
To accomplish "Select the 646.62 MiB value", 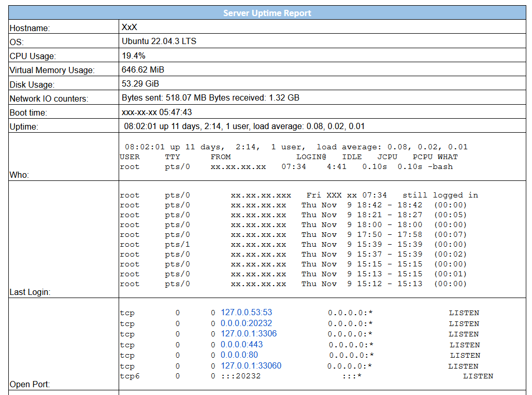I will click(x=143, y=69).
